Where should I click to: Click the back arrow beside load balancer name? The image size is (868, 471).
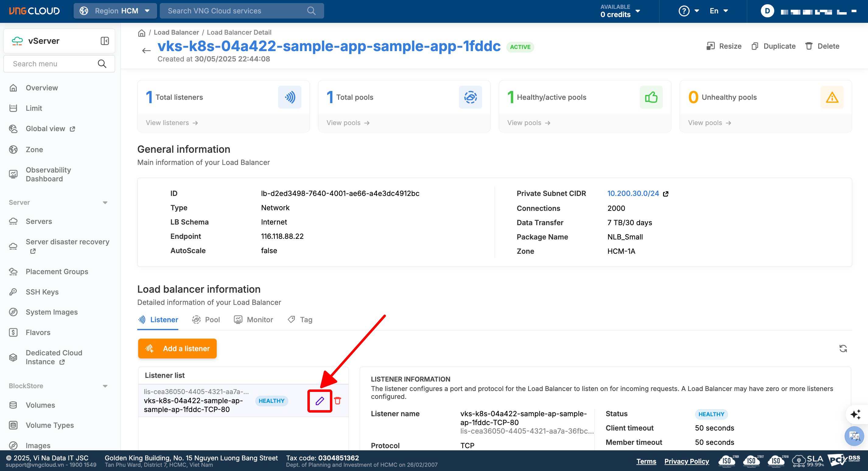click(x=146, y=51)
